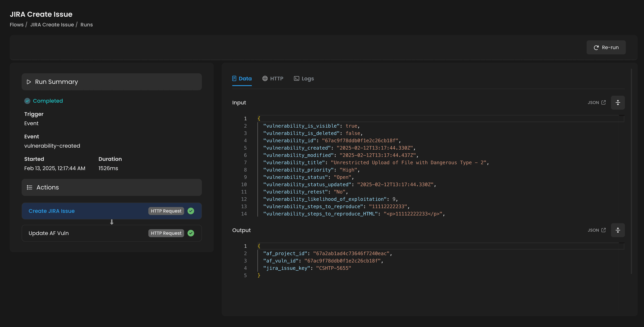644x327 pixels.
Task: Click the globe icon on HTTP tab
Action: (265, 79)
